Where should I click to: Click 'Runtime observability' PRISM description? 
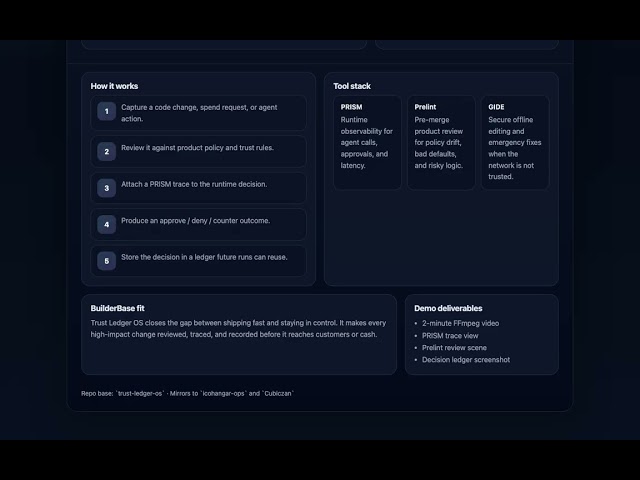pyautogui.click(x=367, y=142)
